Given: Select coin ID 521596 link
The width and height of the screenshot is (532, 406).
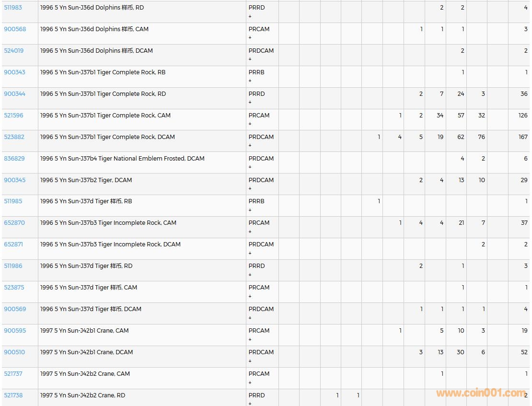Looking at the screenshot, I should point(13,116).
